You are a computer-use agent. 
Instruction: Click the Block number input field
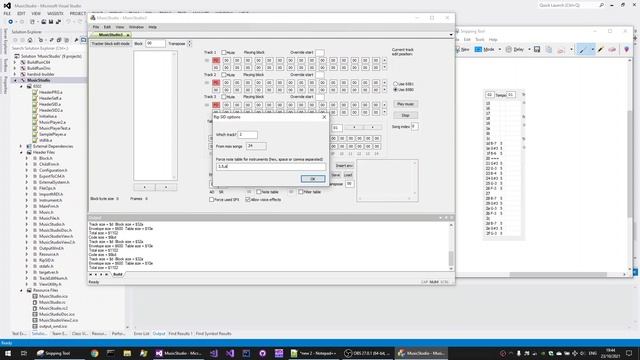[155, 44]
